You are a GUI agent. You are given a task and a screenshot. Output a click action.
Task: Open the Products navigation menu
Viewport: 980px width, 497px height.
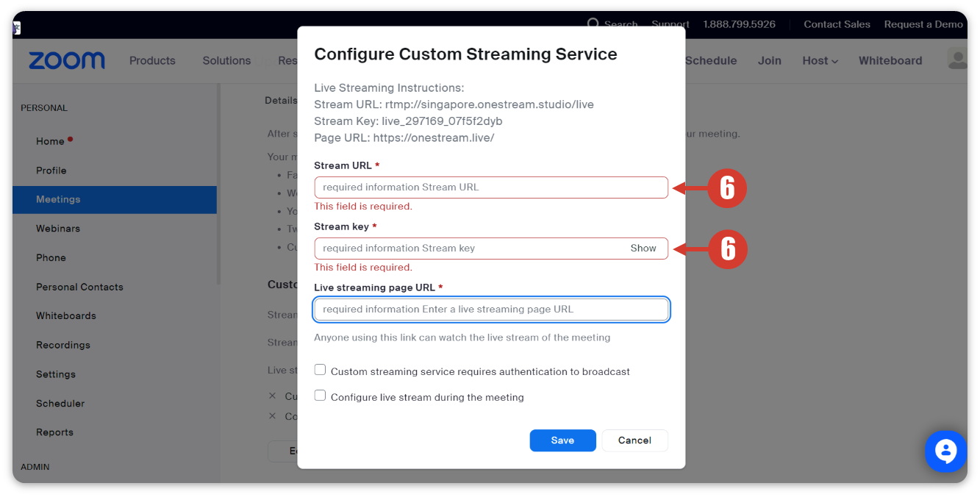coord(152,61)
